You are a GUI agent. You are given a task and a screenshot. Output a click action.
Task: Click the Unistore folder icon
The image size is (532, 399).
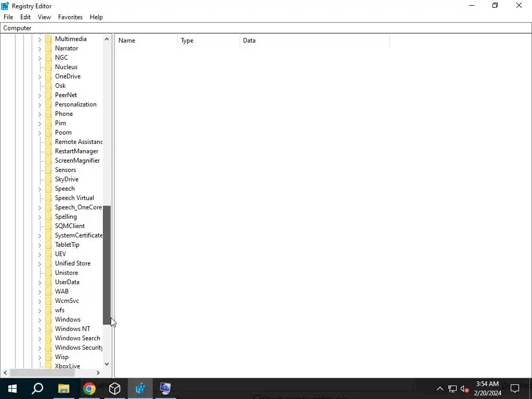coord(48,273)
